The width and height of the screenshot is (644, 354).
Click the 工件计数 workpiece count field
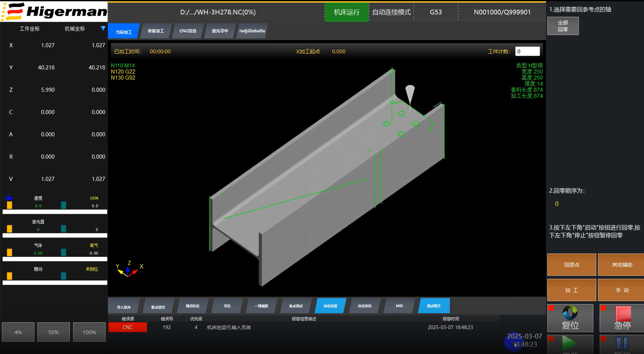tap(527, 51)
